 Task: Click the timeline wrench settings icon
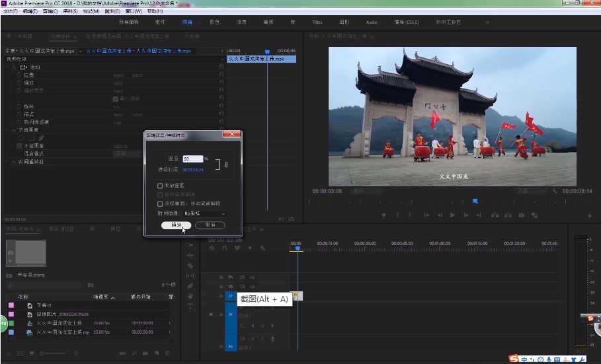(x=262, y=248)
